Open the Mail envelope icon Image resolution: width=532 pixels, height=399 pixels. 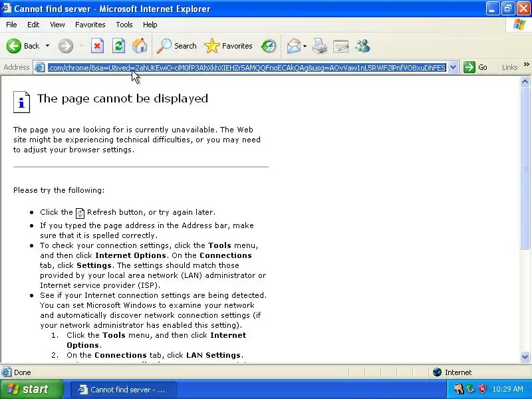tap(294, 46)
